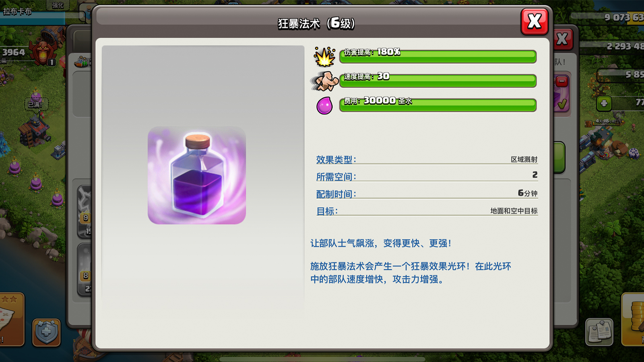Click the damage increase 180% green bar
The height and width of the screenshot is (362, 644).
[x=438, y=56]
